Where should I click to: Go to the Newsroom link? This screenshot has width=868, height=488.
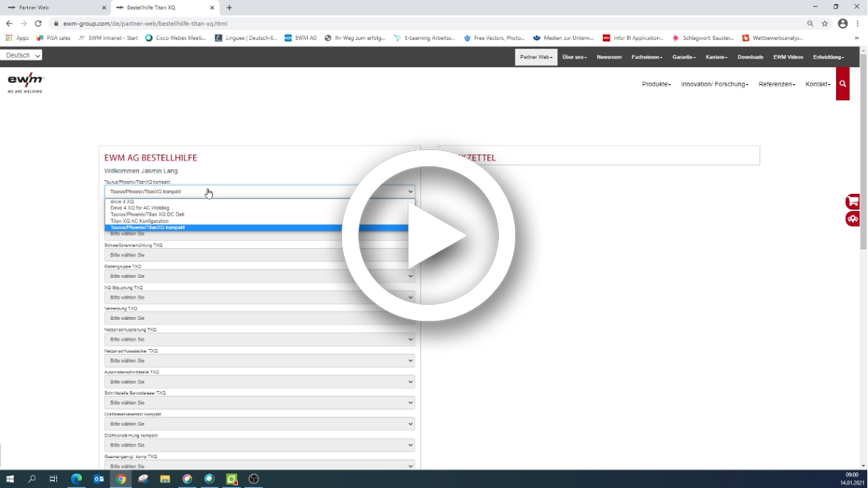tap(609, 57)
